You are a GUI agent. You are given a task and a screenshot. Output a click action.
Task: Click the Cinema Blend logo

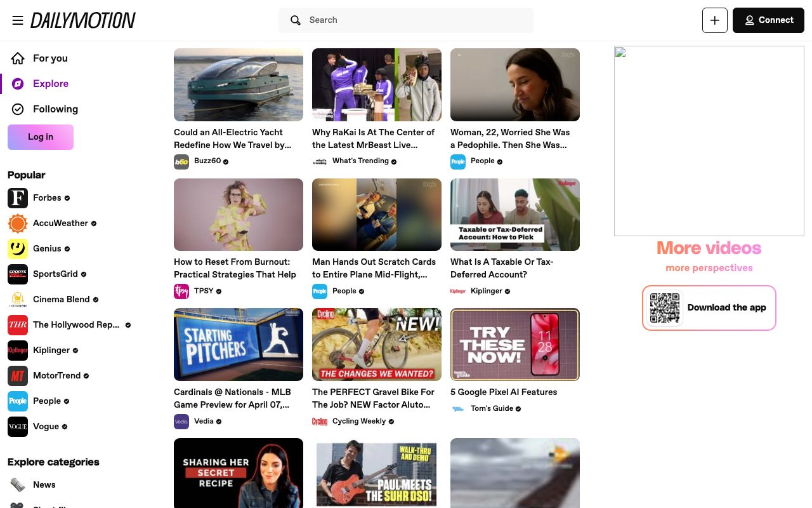coord(18,300)
